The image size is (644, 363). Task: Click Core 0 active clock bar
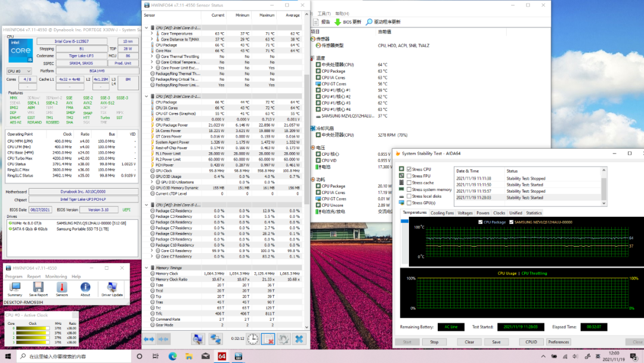32,328
